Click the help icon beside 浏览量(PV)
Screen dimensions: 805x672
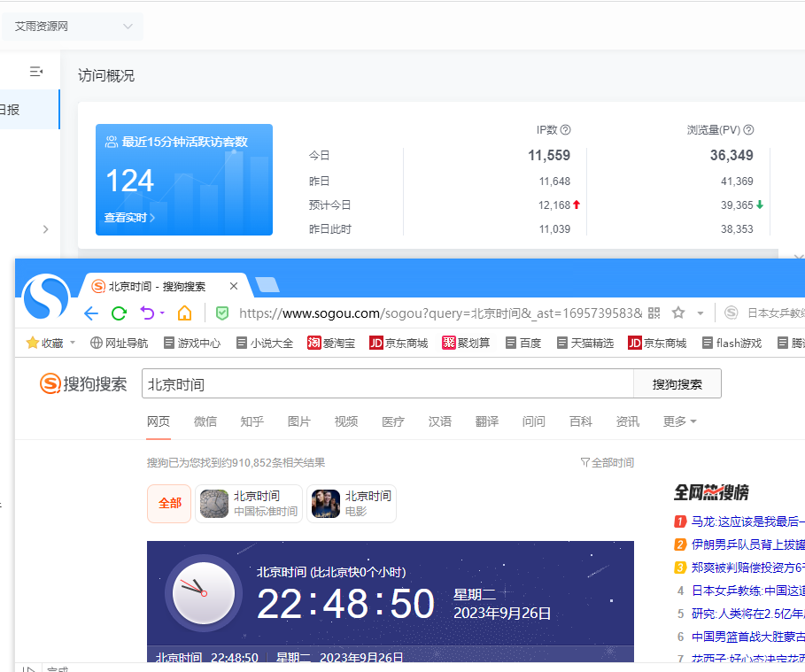pyautogui.click(x=748, y=130)
